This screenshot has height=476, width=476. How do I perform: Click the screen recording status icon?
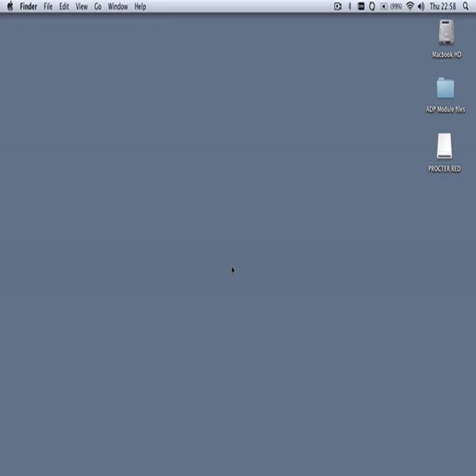(338, 6)
